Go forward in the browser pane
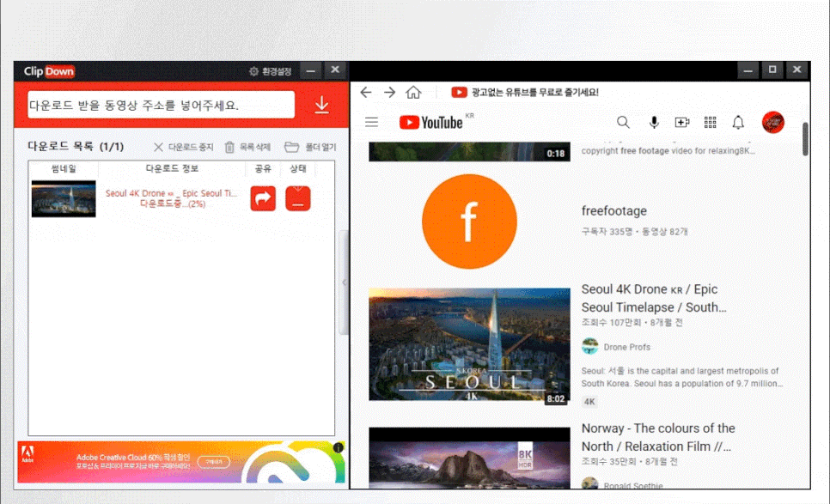830x504 pixels. (x=389, y=93)
